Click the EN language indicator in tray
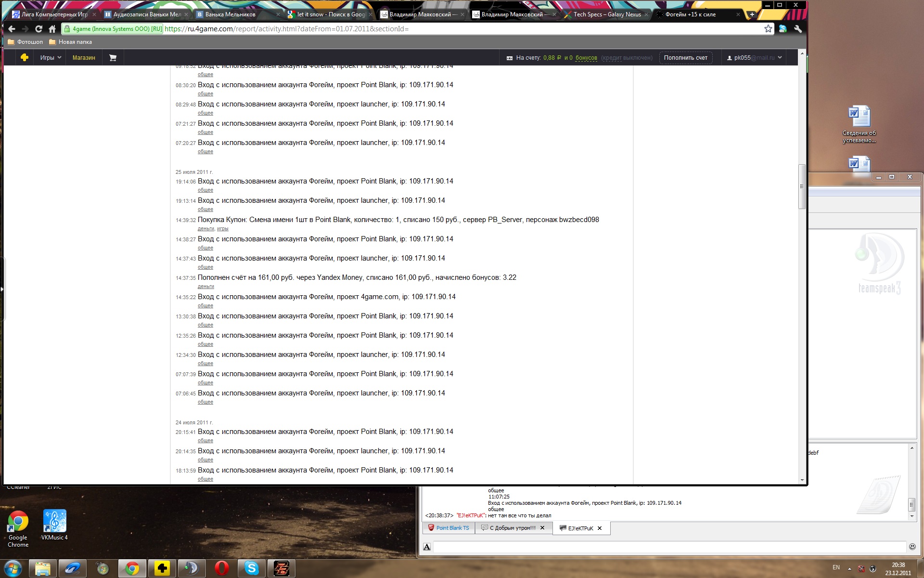Viewport: 924px width, 578px height. (836, 567)
